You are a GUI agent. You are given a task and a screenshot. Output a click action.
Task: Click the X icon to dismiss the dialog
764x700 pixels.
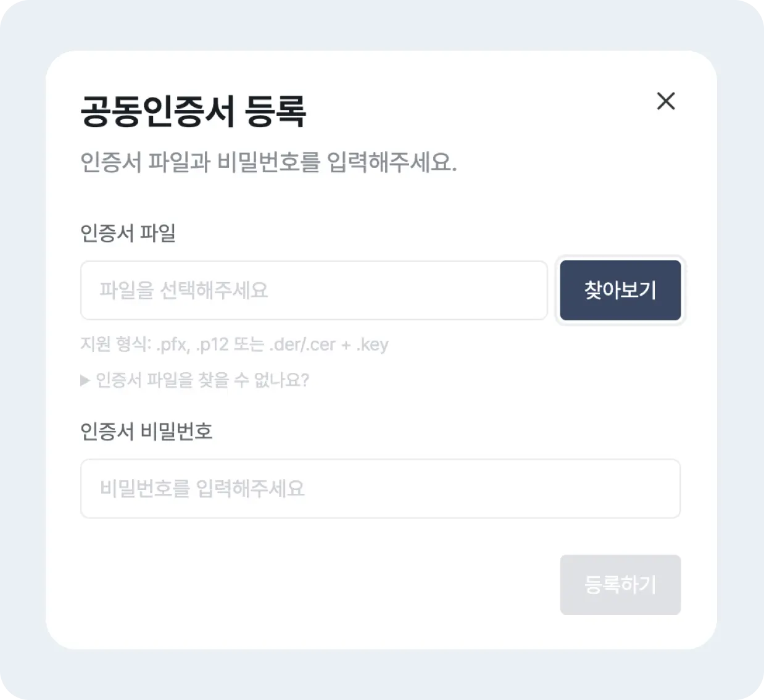tap(666, 101)
